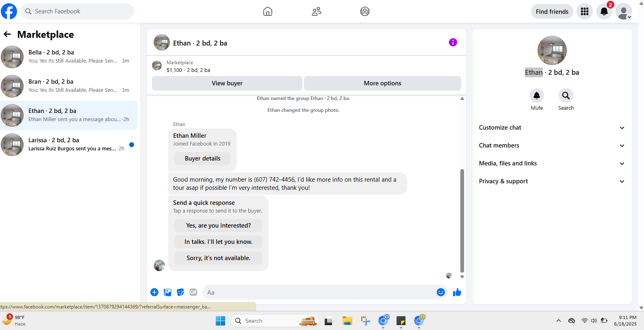Click the chat scrollbar up arrow
The width and height of the screenshot is (644, 330).
pyautogui.click(x=462, y=99)
